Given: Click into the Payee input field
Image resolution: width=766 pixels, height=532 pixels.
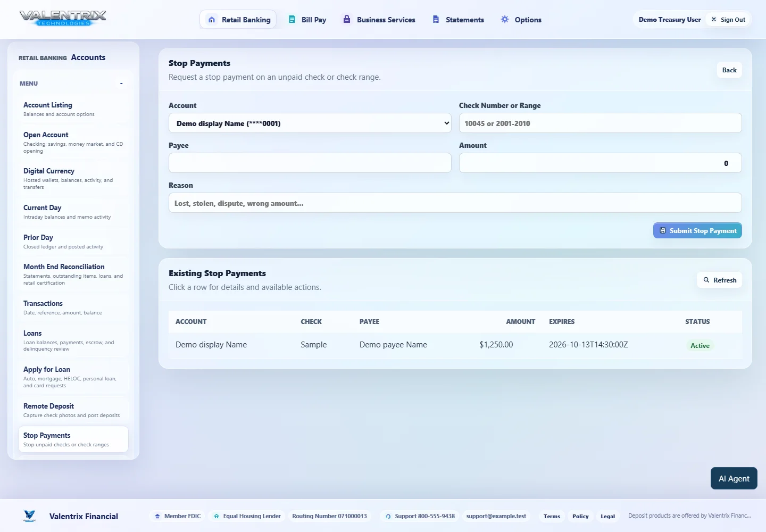Looking at the screenshot, I should point(310,163).
